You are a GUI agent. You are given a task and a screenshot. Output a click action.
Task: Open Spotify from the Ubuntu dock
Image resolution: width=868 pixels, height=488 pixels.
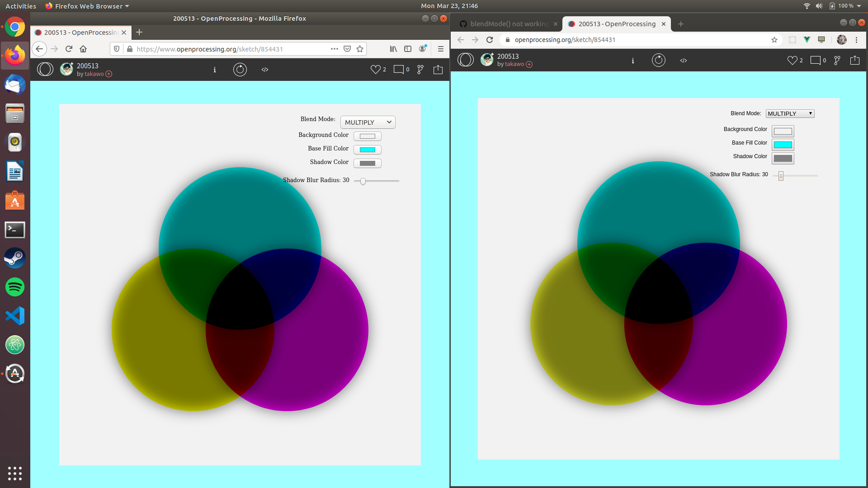(x=15, y=287)
